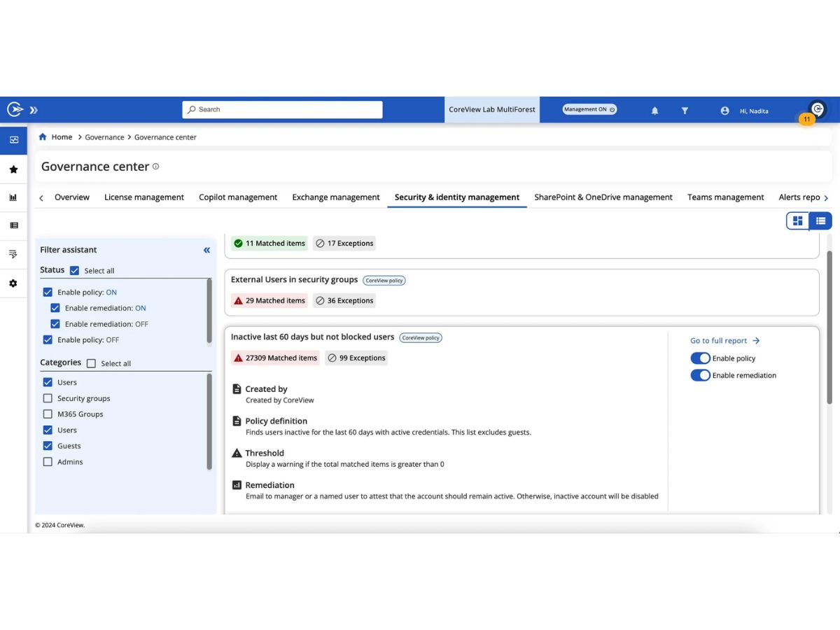Click the notifications bell icon
Image resolution: width=840 pixels, height=630 pixels.
655,111
